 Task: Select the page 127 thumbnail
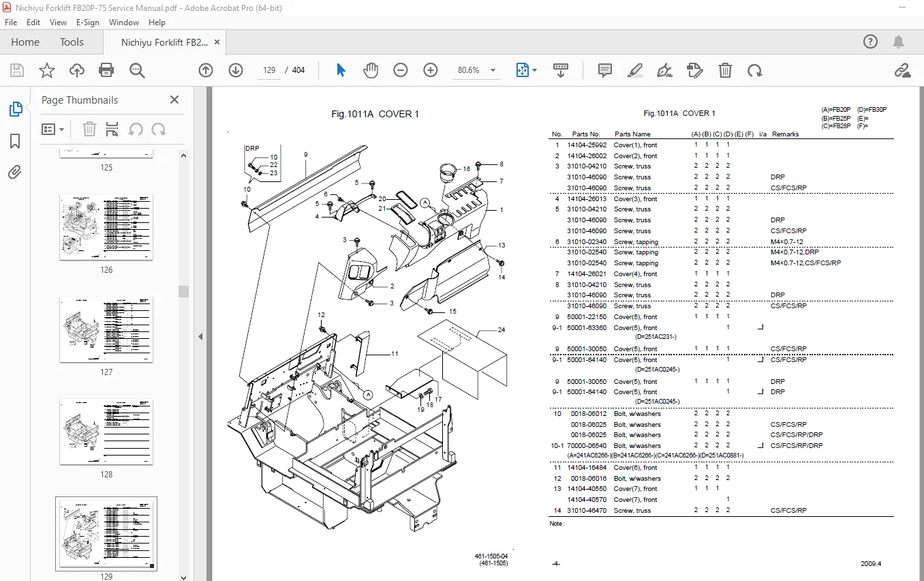pyautogui.click(x=106, y=329)
